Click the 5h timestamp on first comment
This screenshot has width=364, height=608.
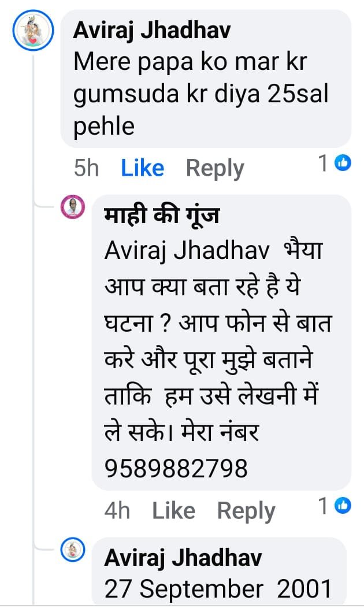point(86,168)
